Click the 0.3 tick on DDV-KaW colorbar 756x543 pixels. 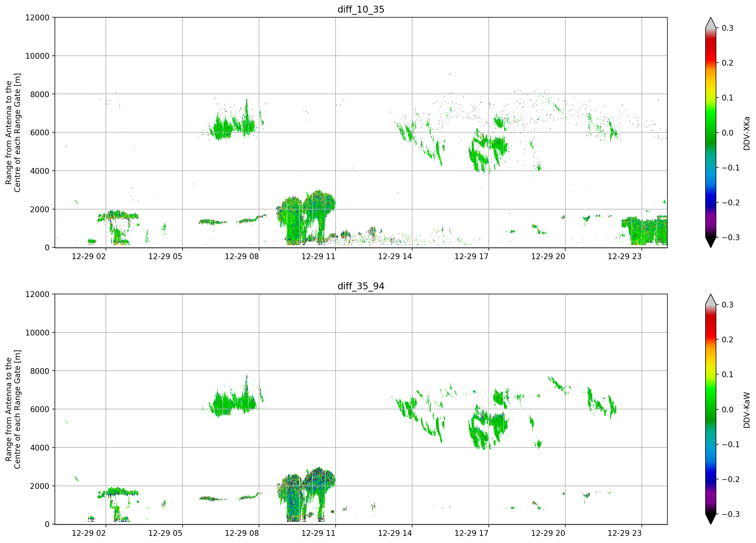coord(728,305)
